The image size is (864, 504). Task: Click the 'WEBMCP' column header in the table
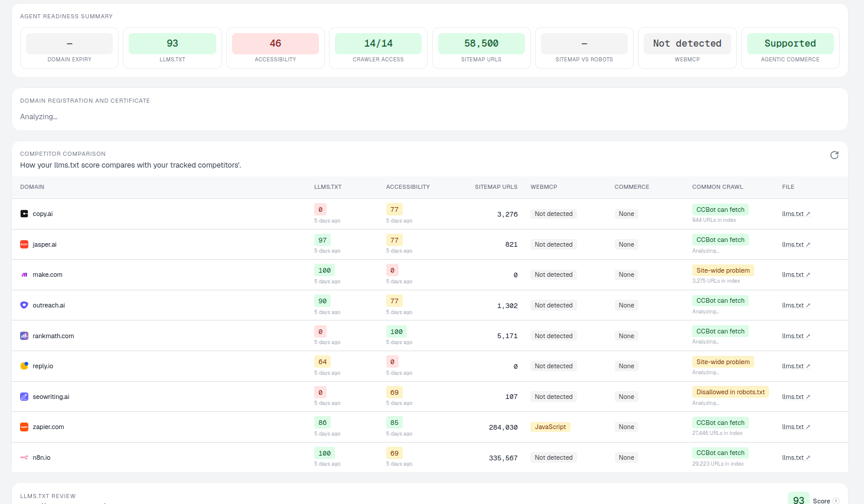[x=544, y=187]
